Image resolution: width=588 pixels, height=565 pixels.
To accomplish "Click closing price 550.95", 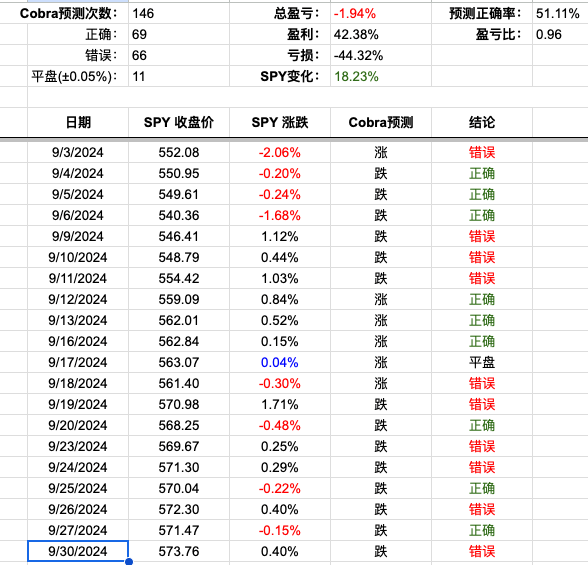I will point(178,173).
